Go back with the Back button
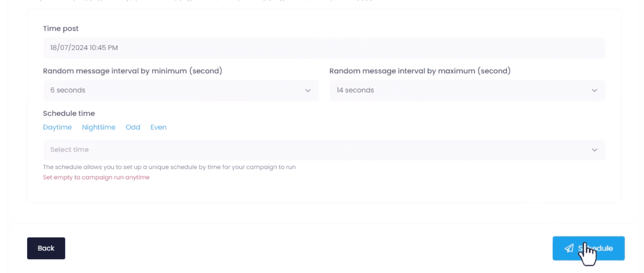644x273 pixels. [46, 248]
